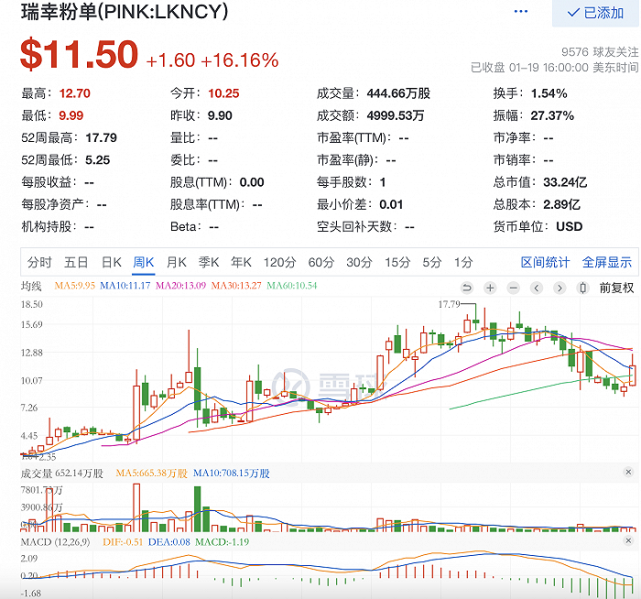Select the 5分 interval tab
This screenshot has width=641, height=599.
coord(432,262)
